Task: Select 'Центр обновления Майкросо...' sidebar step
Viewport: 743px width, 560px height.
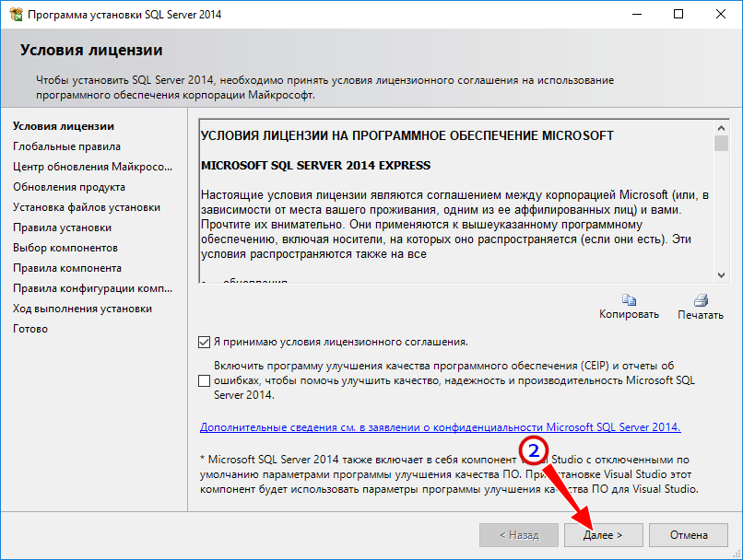Action: click(93, 167)
